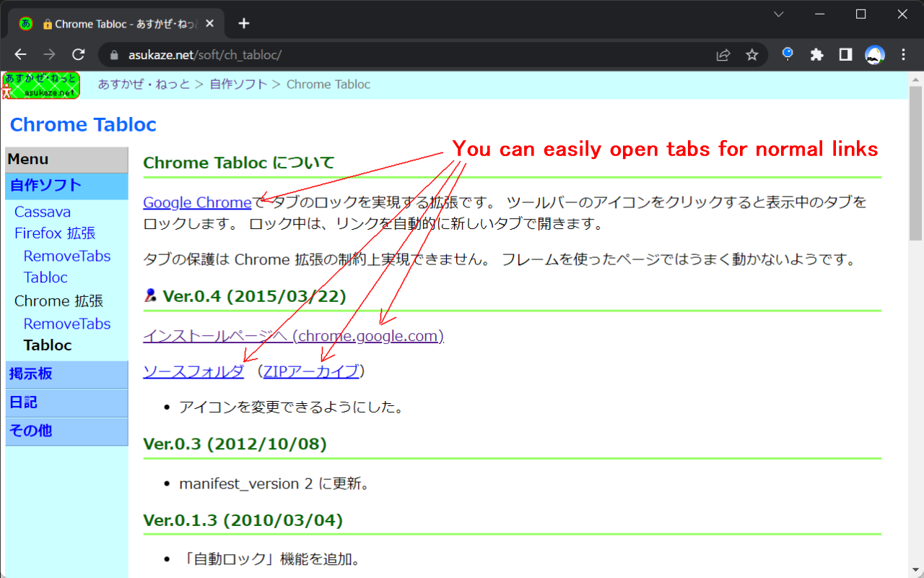The width and height of the screenshot is (924, 578).
Task: View site info via the lock icon
Action: click(114, 54)
